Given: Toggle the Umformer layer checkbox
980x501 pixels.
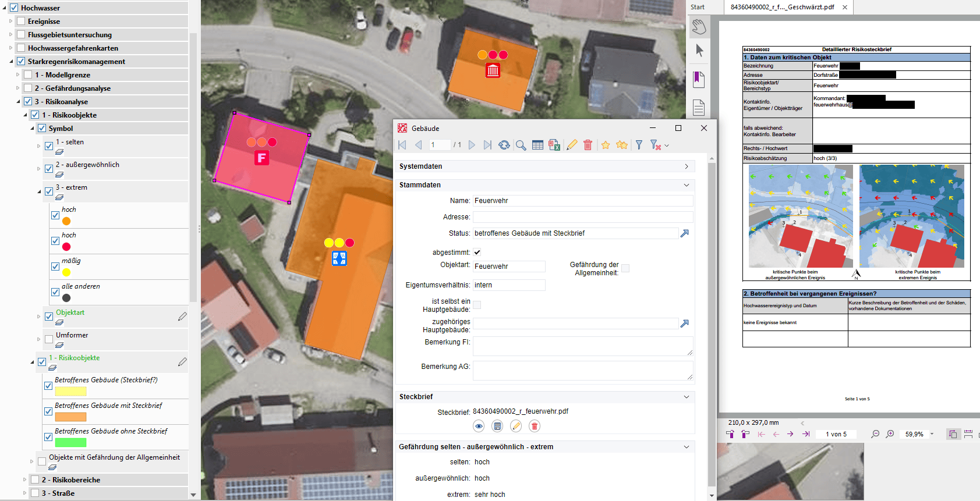Looking at the screenshot, I should tap(49, 339).
